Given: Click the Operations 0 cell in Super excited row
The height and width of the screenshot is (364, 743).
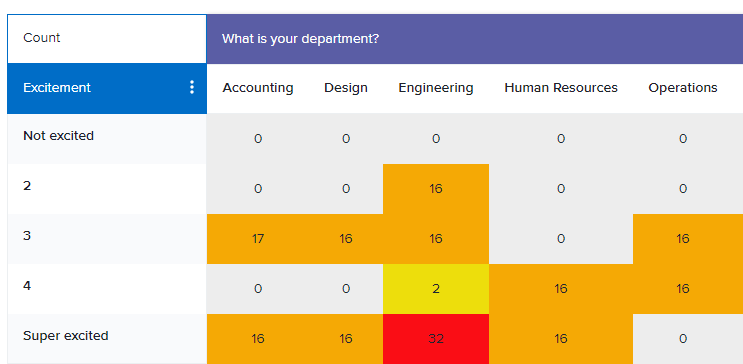Looking at the screenshot, I should coord(683,339).
